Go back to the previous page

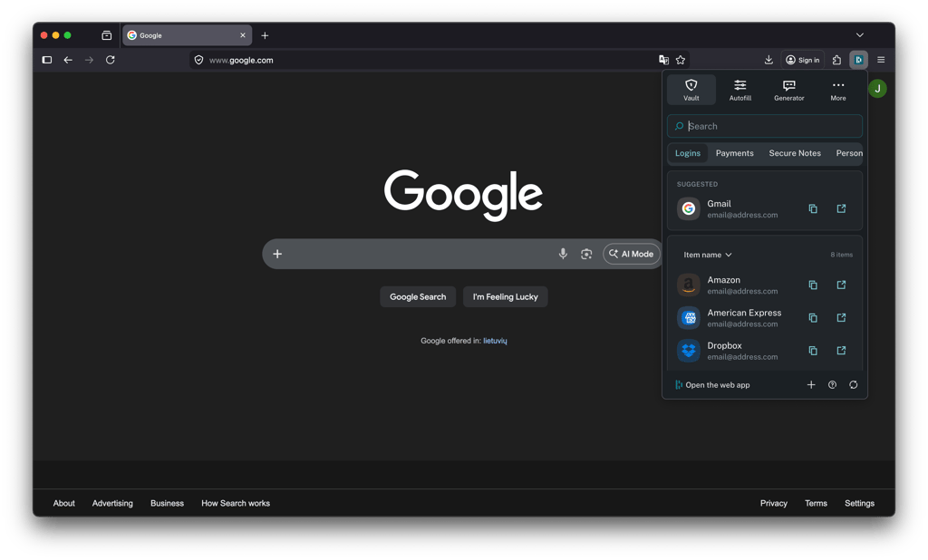click(x=68, y=60)
